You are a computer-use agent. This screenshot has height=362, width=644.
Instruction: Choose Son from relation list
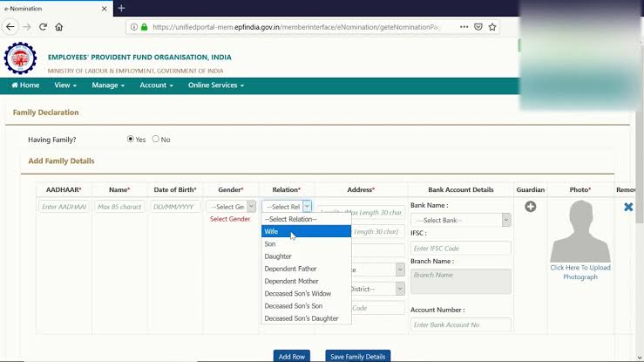click(307, 243)
